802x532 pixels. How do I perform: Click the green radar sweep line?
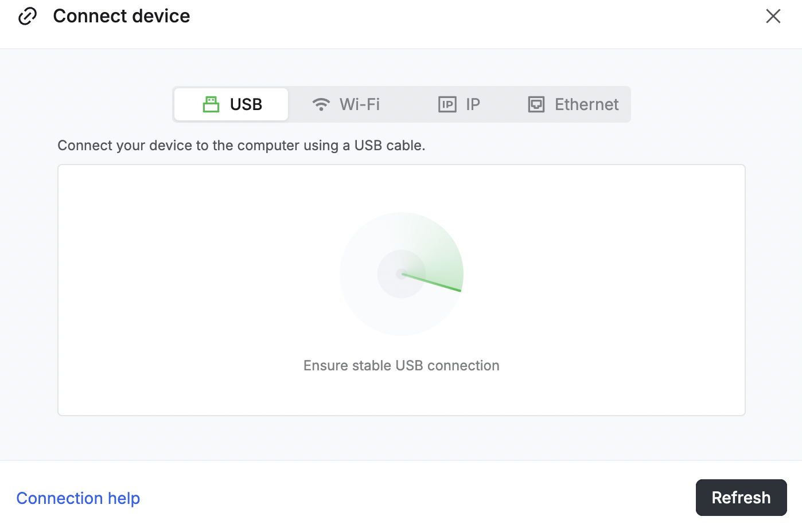[436, 284]
